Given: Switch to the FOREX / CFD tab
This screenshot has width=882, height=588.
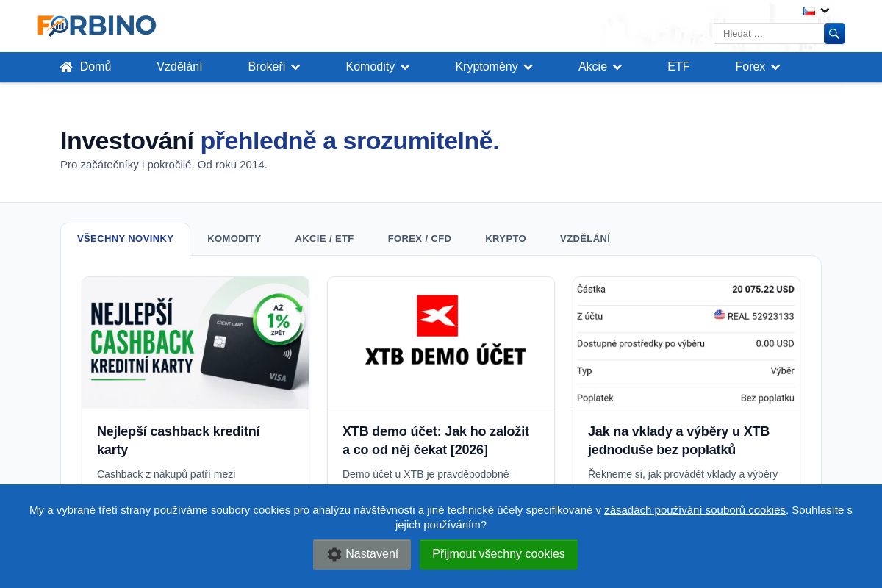Looking at the screenshot, I should point(420,239).
